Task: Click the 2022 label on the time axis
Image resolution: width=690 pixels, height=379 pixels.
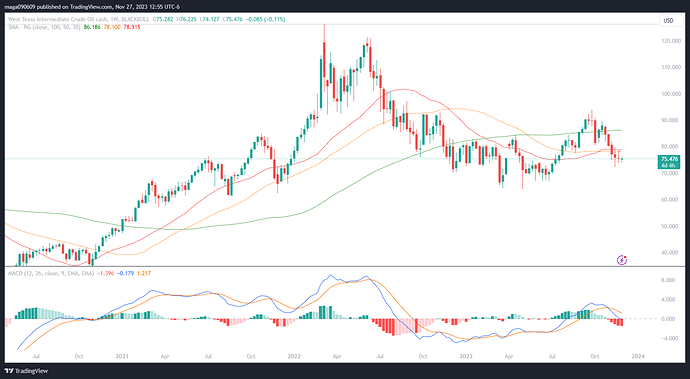Action: [294, 356]
